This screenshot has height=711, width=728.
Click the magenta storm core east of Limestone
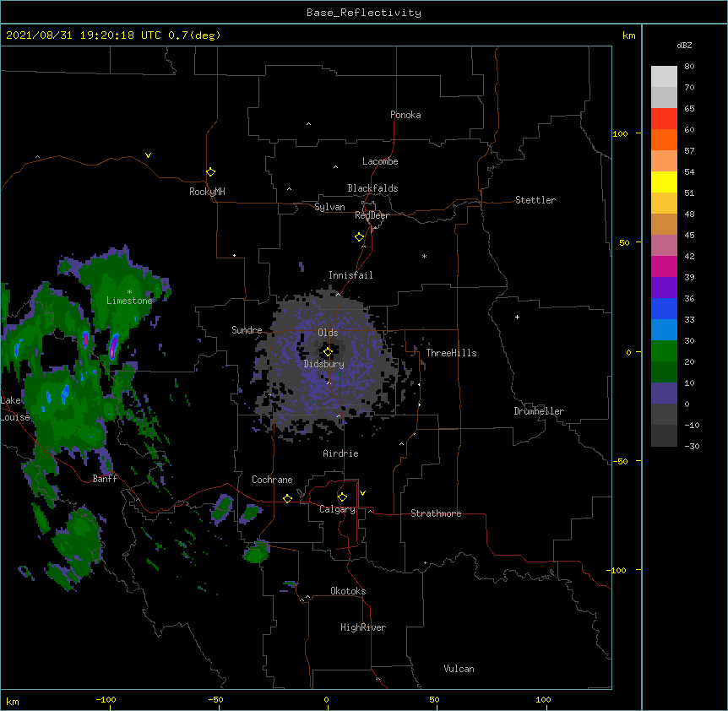click(113, 346)
